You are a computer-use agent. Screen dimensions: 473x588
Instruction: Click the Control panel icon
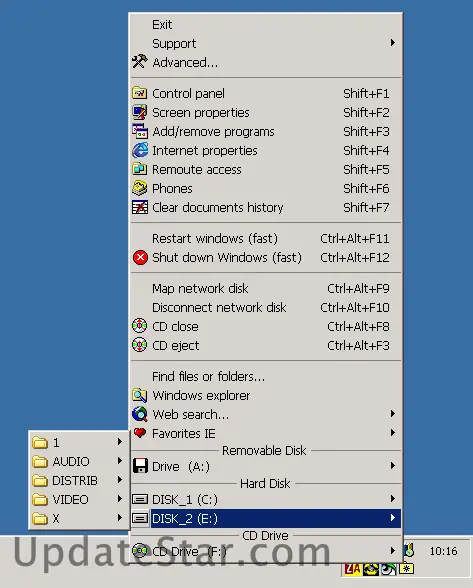[x=140, y=93]
